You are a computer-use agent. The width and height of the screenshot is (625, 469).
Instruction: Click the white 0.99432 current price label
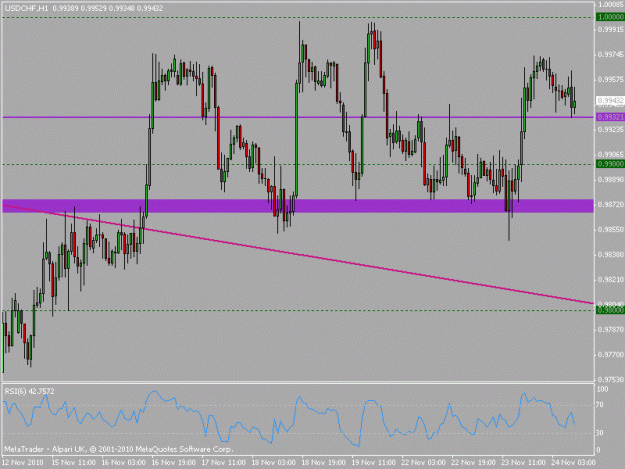point(610,100)
